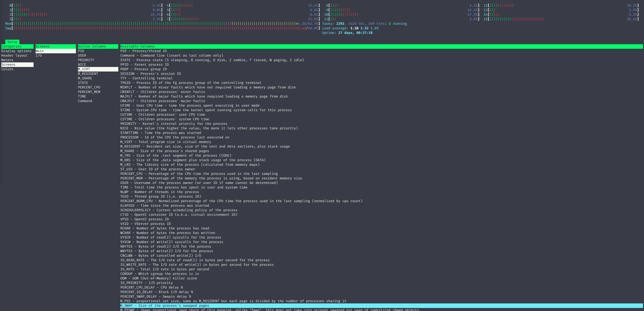Screen dimensions: 644x311
Task: Select M_RESIDENT in Active Columns
Action: [88, 74]
